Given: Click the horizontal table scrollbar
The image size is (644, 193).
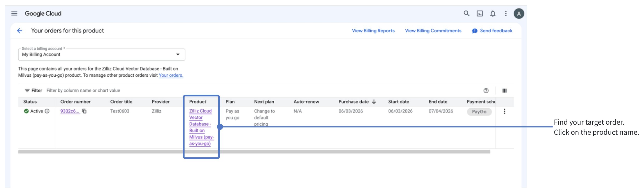Looking at the screenshot, I should coord(254,152).
